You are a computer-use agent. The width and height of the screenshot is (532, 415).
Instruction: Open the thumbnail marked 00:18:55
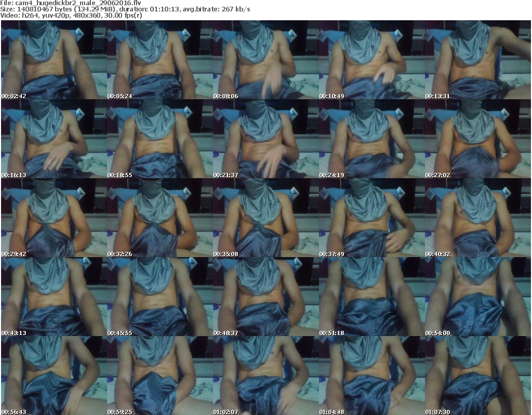click(160, 139)
